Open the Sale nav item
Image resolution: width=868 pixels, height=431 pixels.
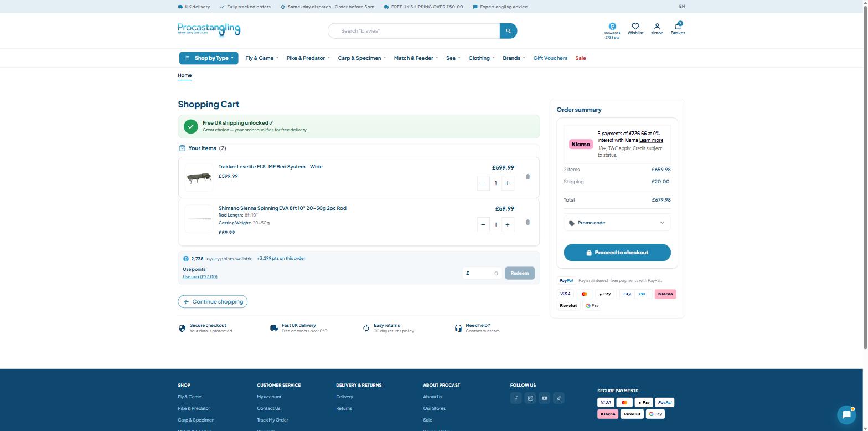(x=581, y=58)
